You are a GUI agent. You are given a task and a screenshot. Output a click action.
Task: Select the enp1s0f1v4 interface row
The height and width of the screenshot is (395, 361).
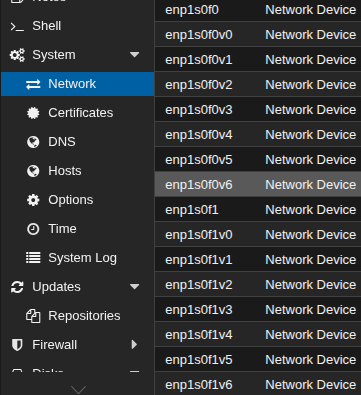point(258,335)
